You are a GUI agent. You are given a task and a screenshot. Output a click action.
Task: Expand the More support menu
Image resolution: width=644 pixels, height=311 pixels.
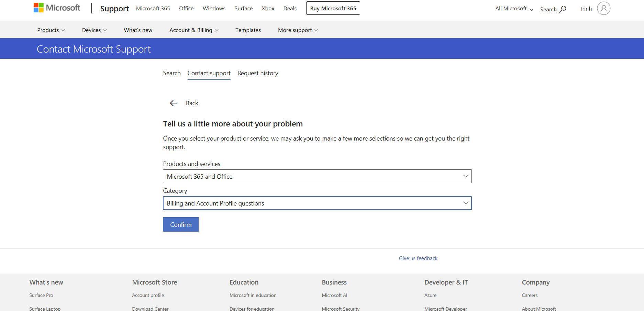(x=298, y=30)
